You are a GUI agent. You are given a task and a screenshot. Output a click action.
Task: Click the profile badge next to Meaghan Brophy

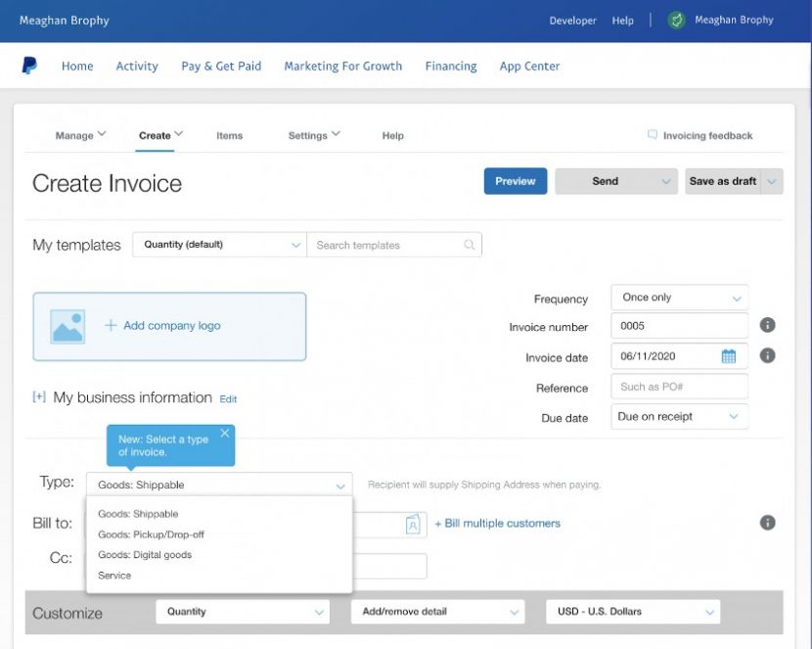674,20
